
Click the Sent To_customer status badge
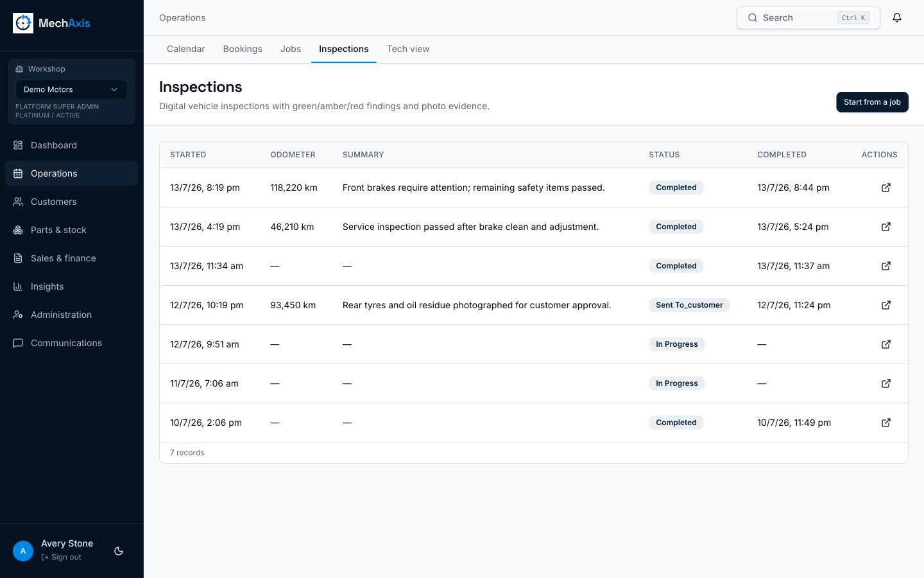(x=689, y=305)
